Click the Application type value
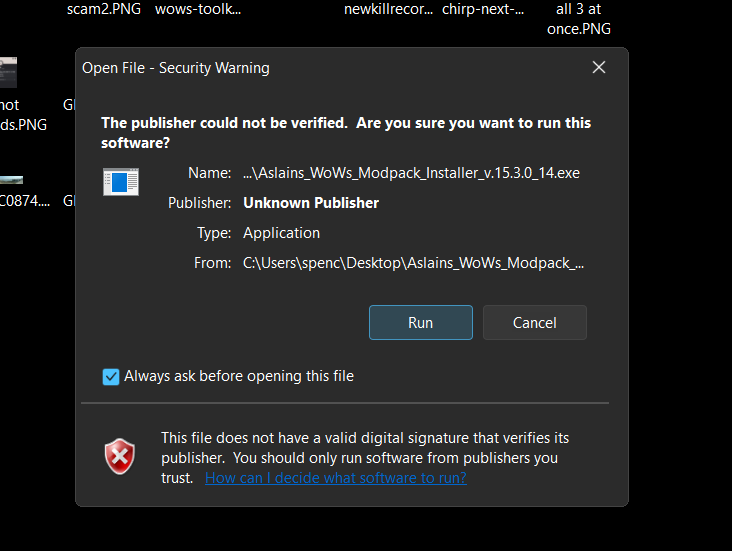This screenshot has width=732, height=551. (282, 233)
